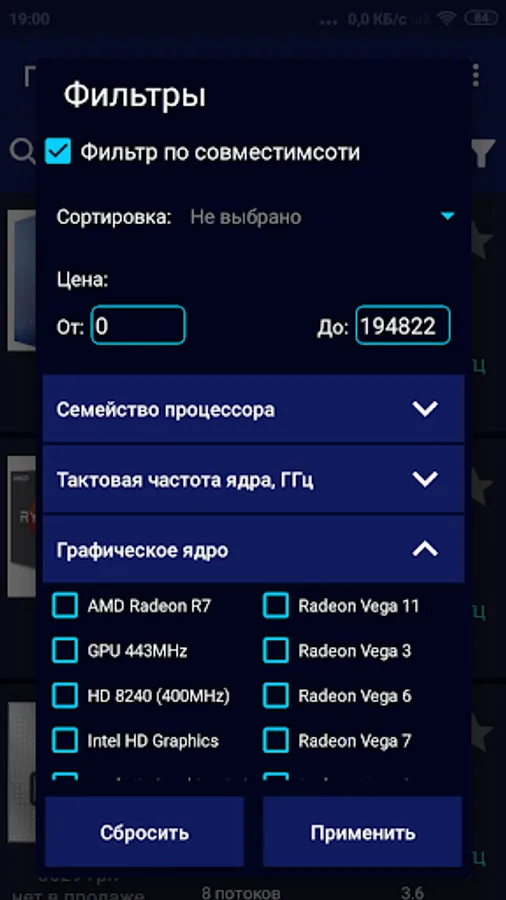Tap the funnel filter icon
This screenshot has width=506, height=900.
coord(483,153)
